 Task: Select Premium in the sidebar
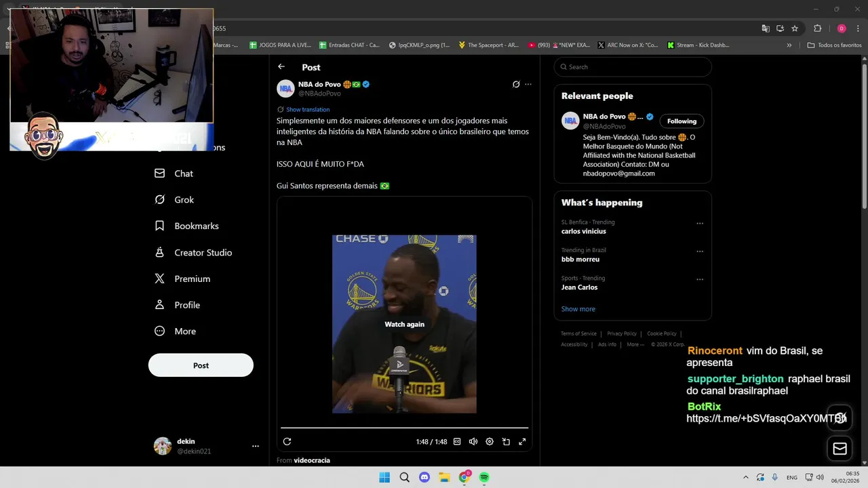(183, 279)
